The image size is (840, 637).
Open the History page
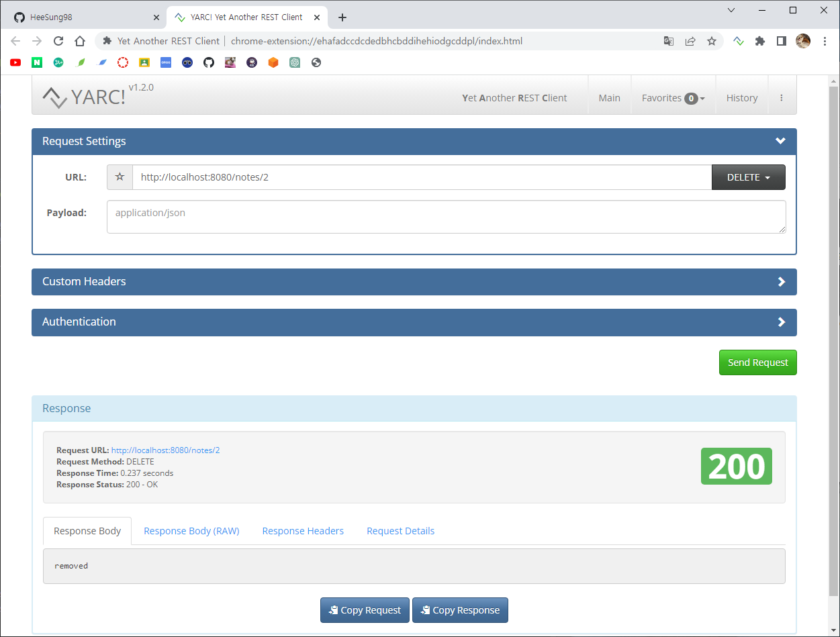742,98
